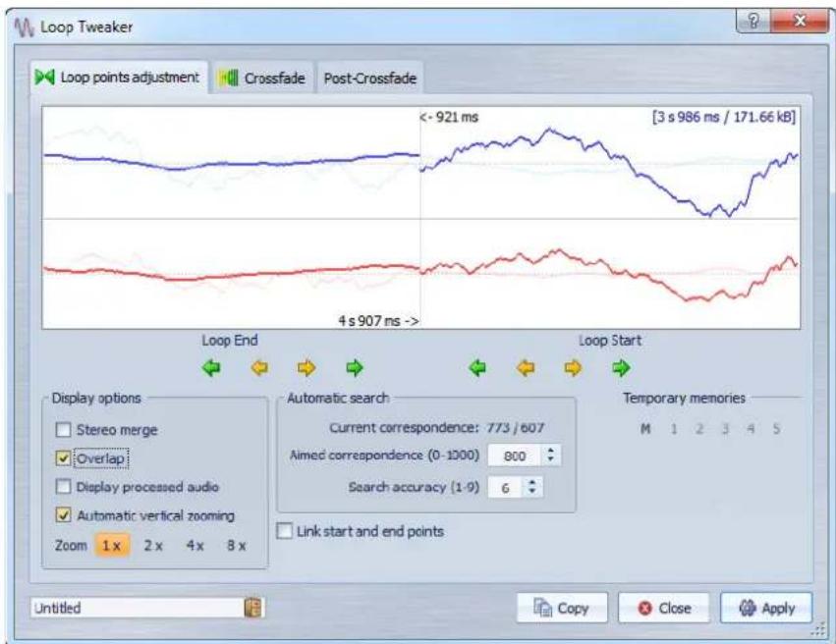Select the 1x zoom level
This screenshot has height=644, width=836.
pyautogui.click(x=111, y=546)
